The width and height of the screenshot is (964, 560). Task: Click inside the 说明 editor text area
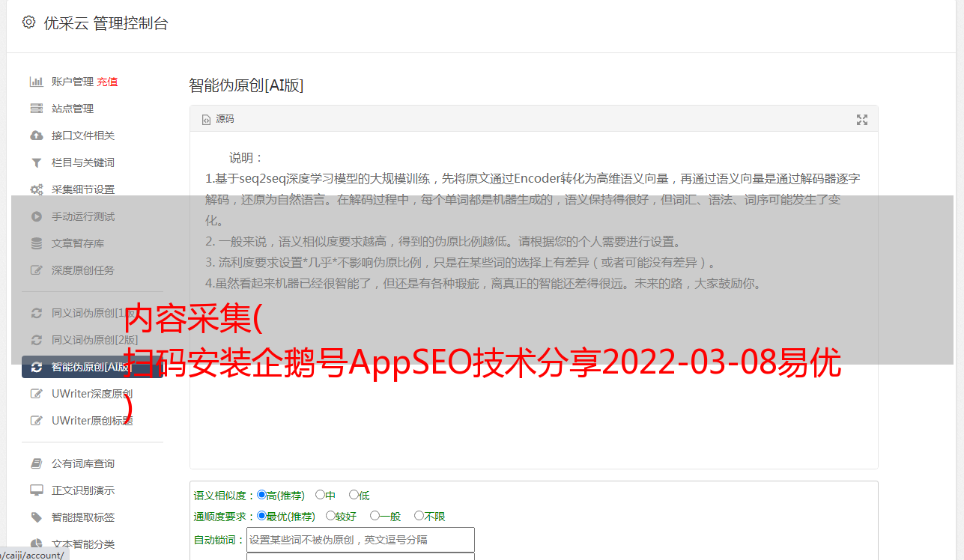tap(533, 301)
